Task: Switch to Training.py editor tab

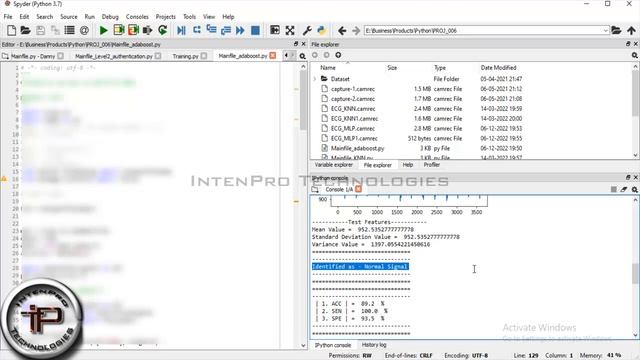Action: (186, 56)
